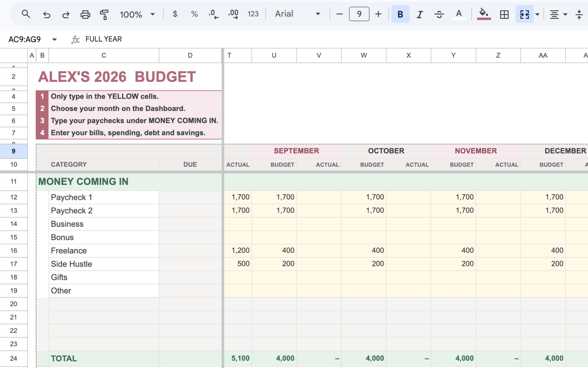Select the Side Hustle label cell
This screenshot has width=588, height=368.
104,264
